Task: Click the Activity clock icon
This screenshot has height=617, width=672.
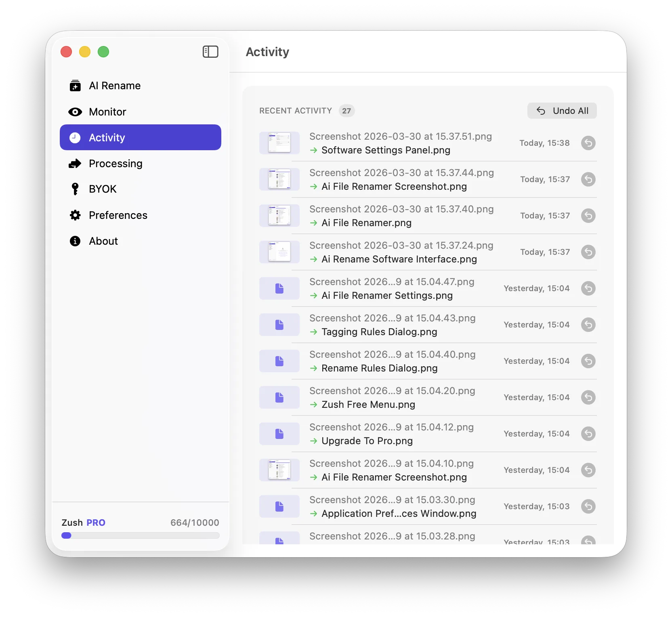Action: 76,137
